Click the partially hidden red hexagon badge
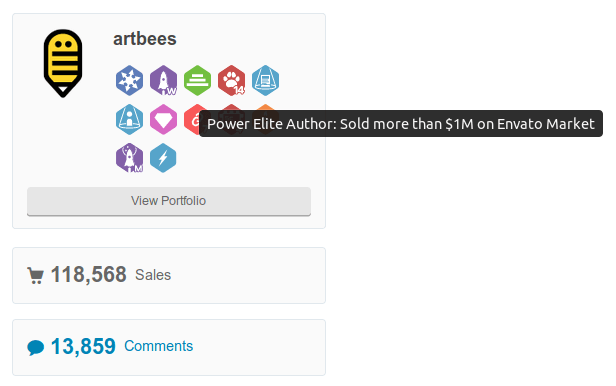 pos(192,119)
